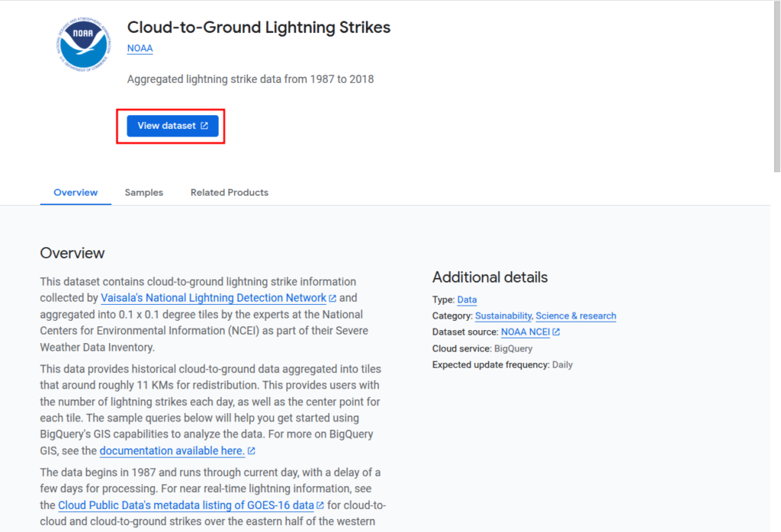This screenshot has height=532, width=781.
Task: Click external-link icon next to NOAA NCEI
Action: point(556,332)
